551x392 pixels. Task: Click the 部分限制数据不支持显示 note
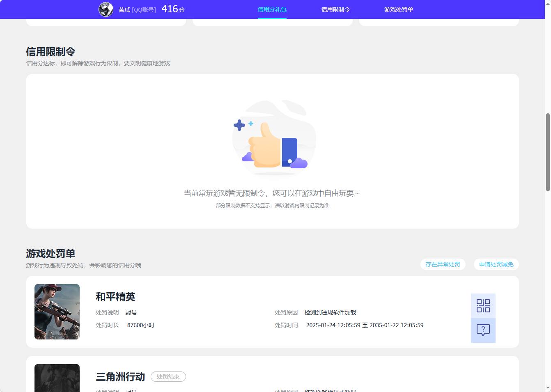point(272,206)
